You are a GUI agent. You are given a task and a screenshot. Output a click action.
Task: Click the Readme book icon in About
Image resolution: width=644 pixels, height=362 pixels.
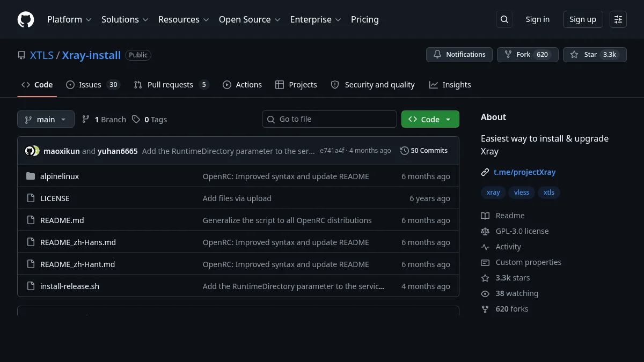485,216
